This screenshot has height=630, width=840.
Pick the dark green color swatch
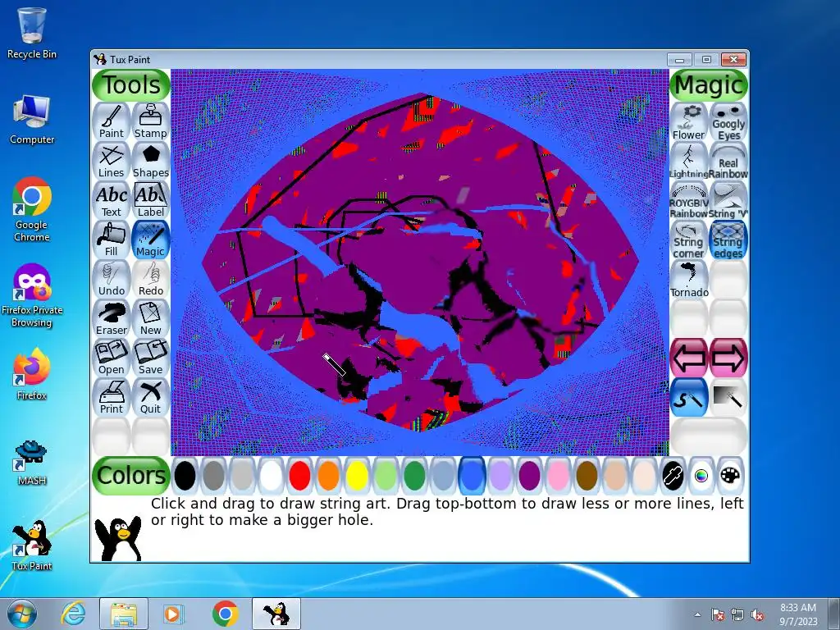(x=414, y=475)
